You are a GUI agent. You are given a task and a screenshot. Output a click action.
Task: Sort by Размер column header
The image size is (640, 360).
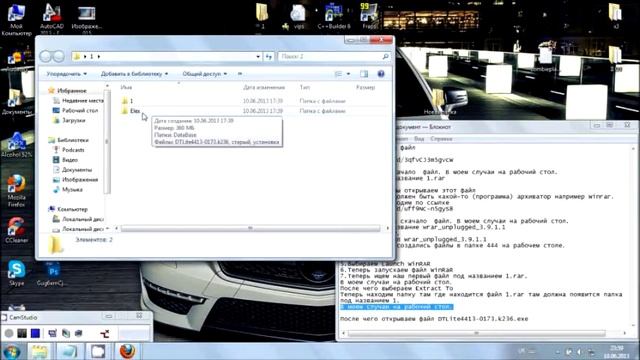coord(365,87)
